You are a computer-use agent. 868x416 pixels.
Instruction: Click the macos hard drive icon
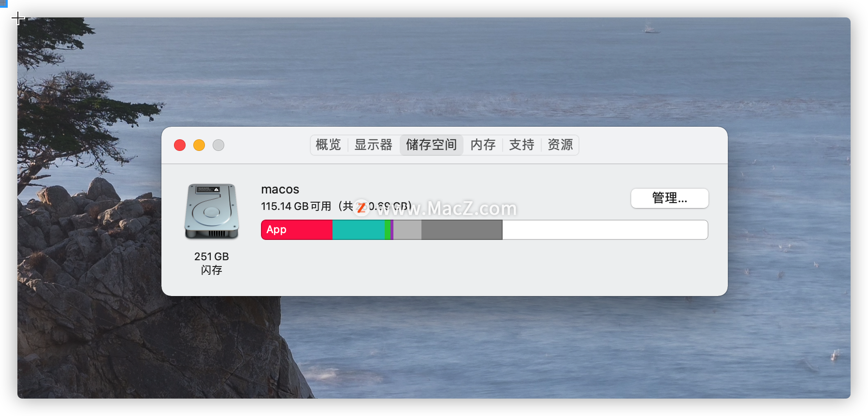[x=212, y=211]
